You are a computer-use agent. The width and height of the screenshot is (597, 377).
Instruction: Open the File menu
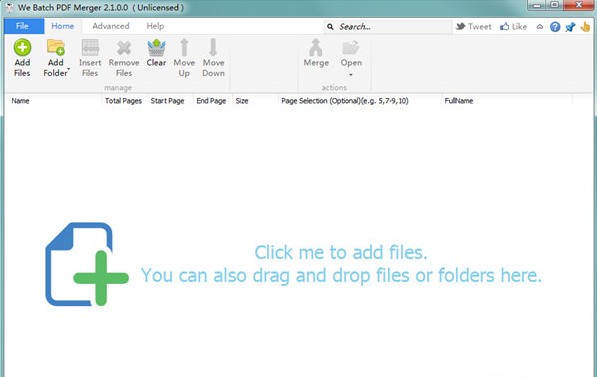(24, 26)
